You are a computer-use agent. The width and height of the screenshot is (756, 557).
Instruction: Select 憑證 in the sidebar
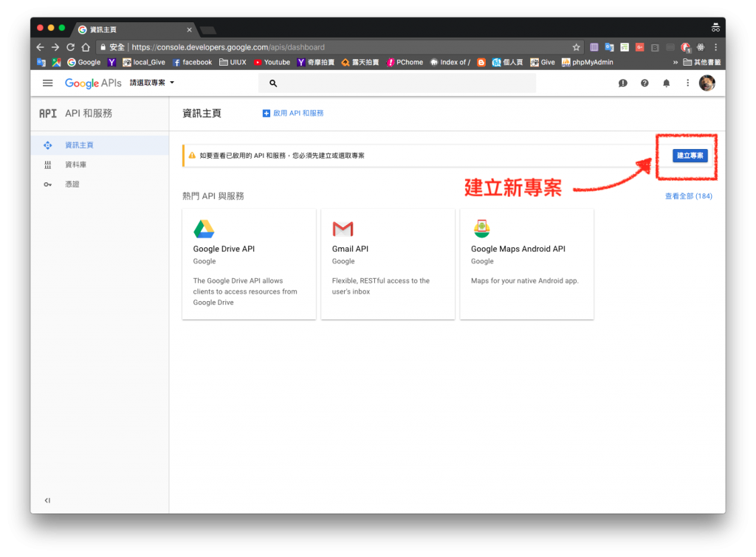[100, 184]
